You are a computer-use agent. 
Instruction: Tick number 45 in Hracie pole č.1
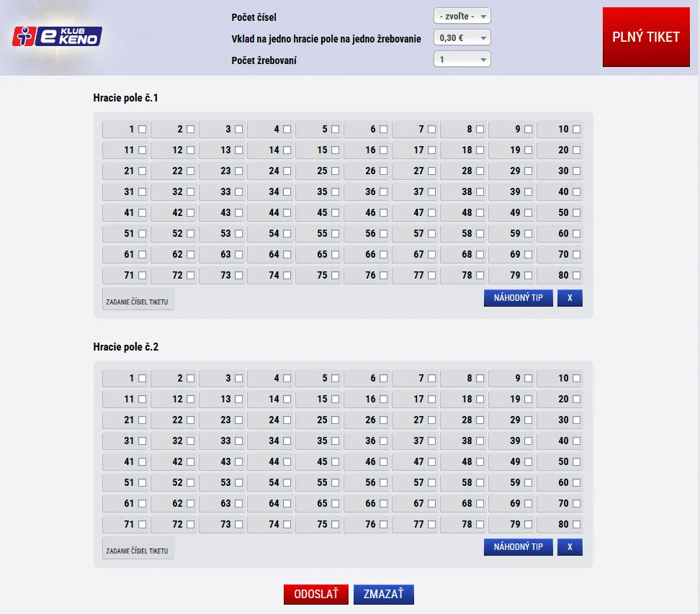[x=335, y=213]
